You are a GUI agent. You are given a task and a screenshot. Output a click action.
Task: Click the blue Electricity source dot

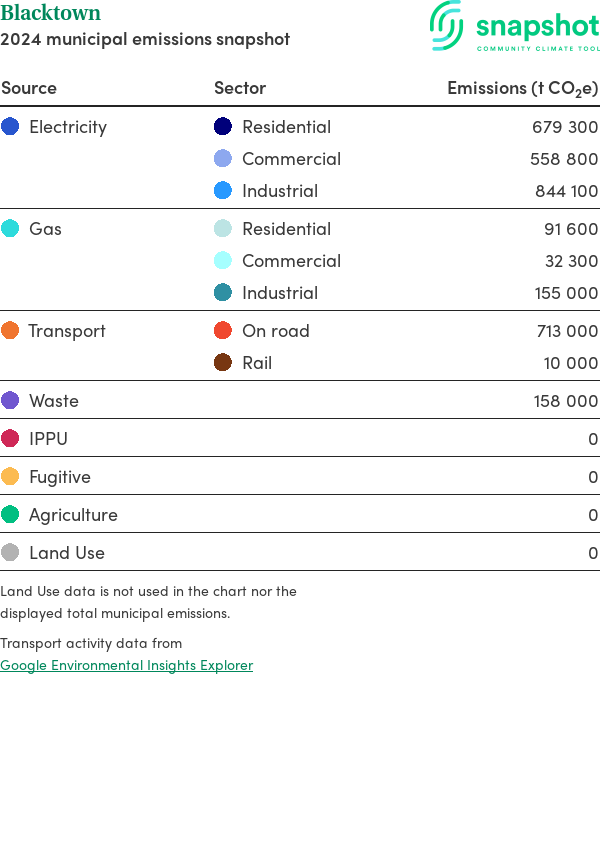(x=10, y=127)
